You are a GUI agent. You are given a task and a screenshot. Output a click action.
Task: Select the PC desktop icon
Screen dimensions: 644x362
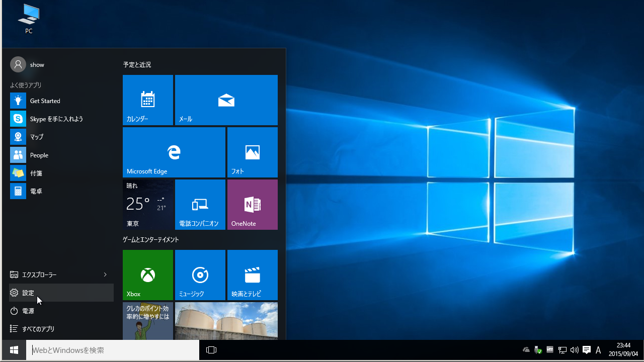pyautogui.click(x=29, y=19)
